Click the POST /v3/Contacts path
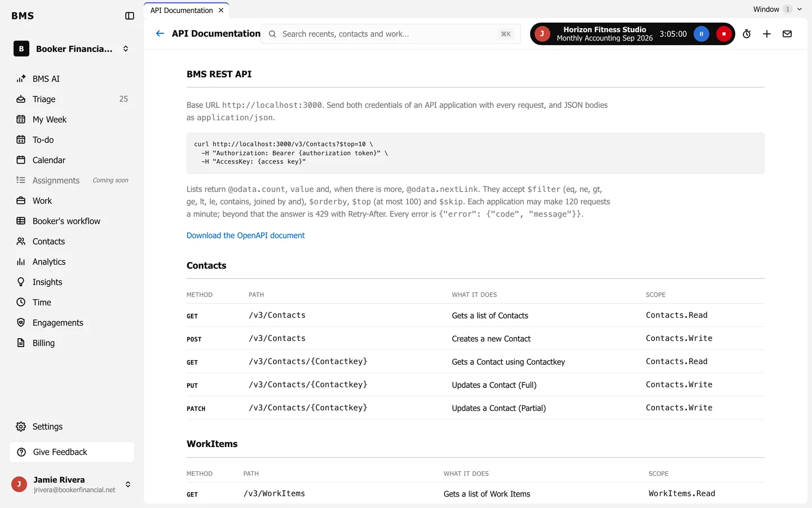The height and width of the screenshot is (508, 812). (277, 338)
